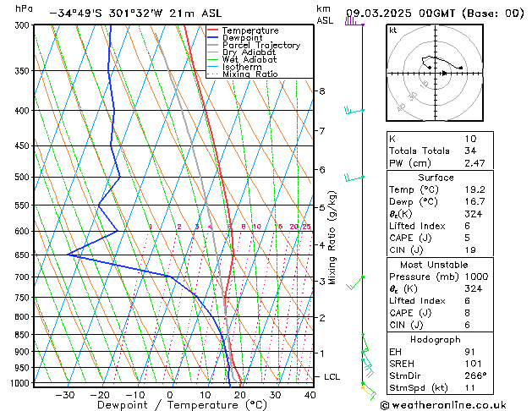
Task: Click the LCL marker label
Action: click(x=332, y=377)
